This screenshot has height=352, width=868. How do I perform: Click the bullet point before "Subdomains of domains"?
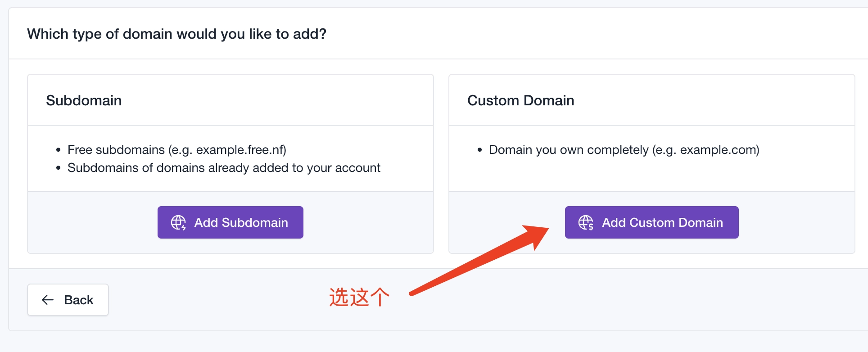[58, 168]
